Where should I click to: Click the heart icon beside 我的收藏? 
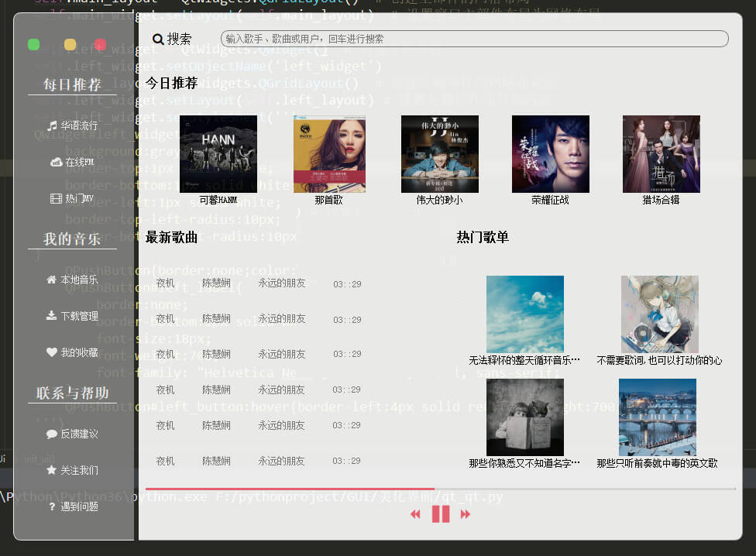[52, 352]
